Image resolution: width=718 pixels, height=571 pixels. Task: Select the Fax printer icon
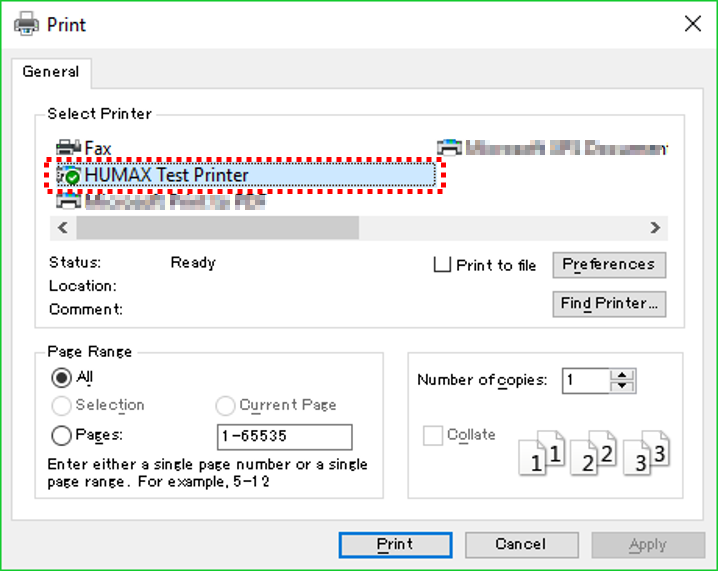69,147
